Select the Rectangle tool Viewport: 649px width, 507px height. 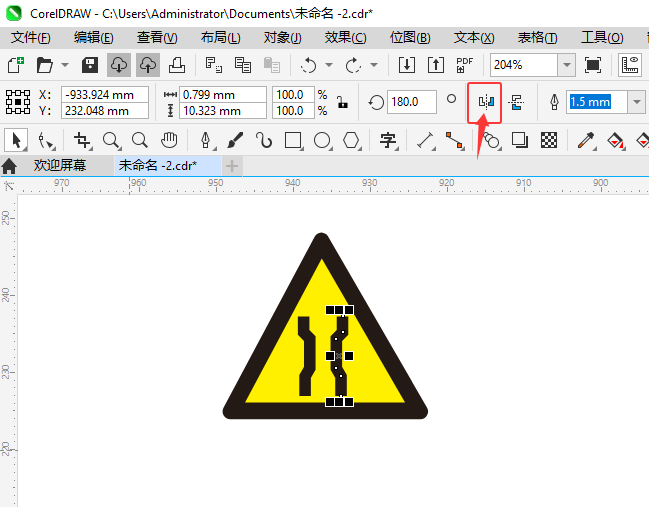tap(293, 140)
